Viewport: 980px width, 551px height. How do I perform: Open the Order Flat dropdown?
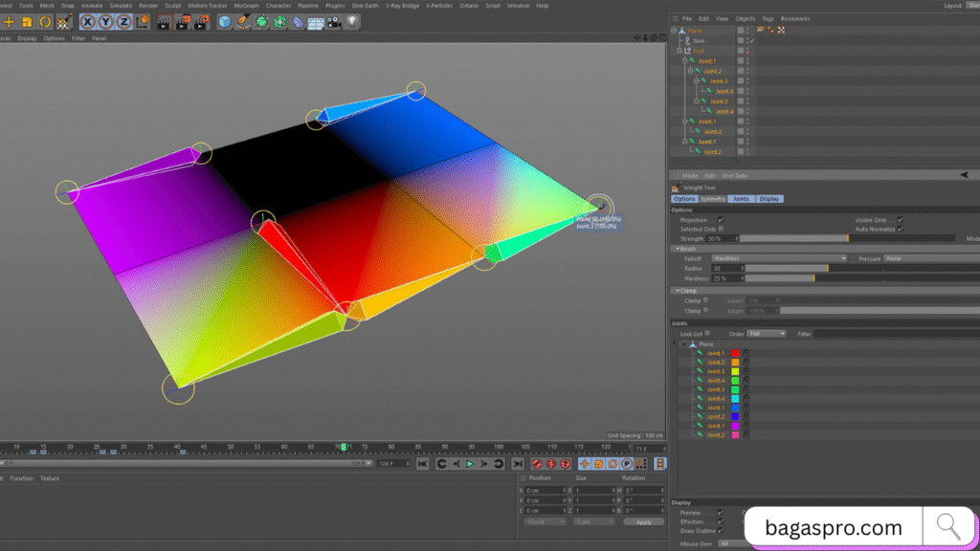pos(766,334)
